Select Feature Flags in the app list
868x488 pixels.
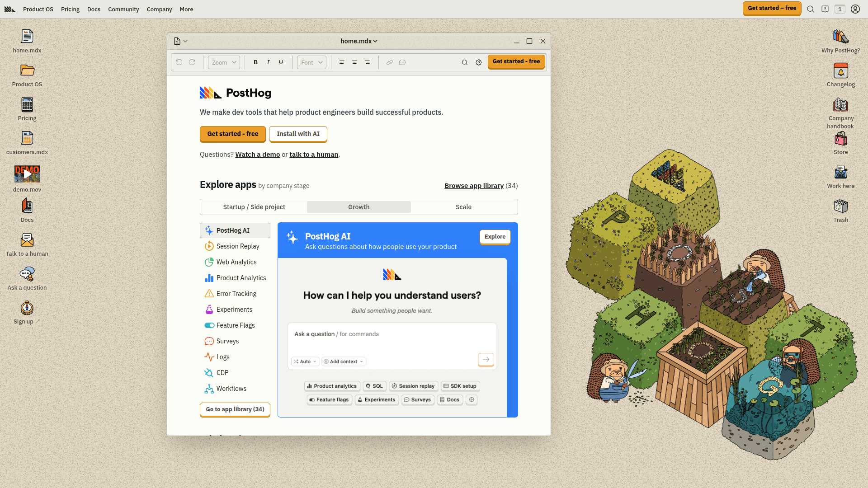click(235, 325)
